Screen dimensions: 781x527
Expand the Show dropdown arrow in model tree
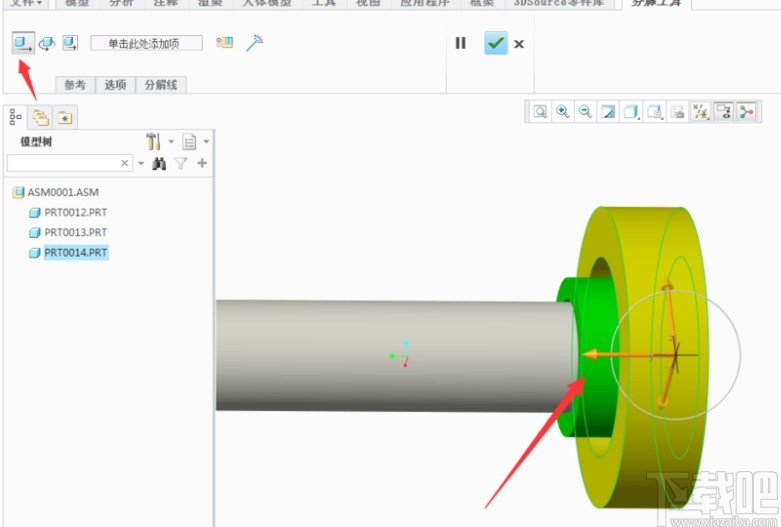(x=206, y=141)
